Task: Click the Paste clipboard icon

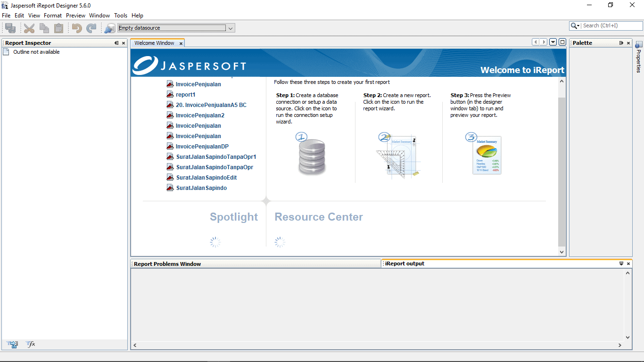Action: [59, 28]
